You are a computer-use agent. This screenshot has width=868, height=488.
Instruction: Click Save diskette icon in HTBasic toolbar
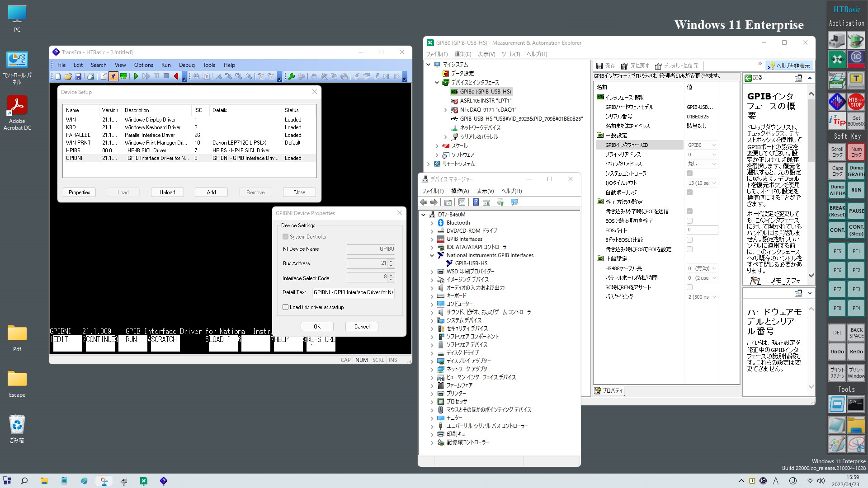click(x=78, y=76)
